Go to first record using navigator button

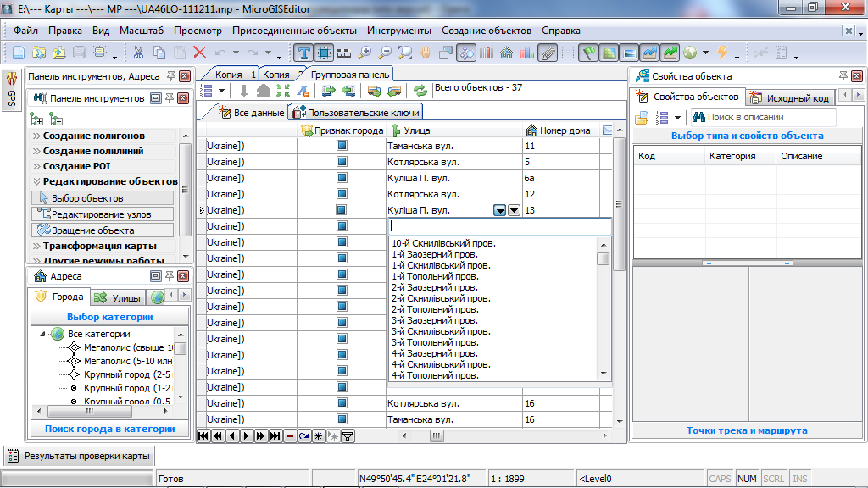coord(203,436)
